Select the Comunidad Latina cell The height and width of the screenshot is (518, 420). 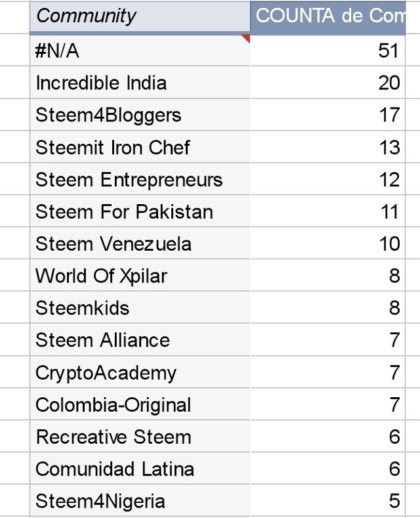(x=139, y=469)
